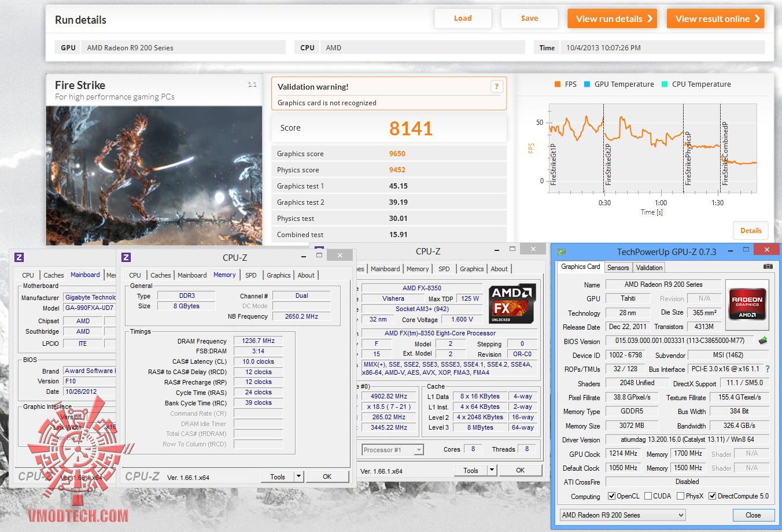Click the Graphics test 1 value 45.15
782x532 pixels.
point(399,186)
